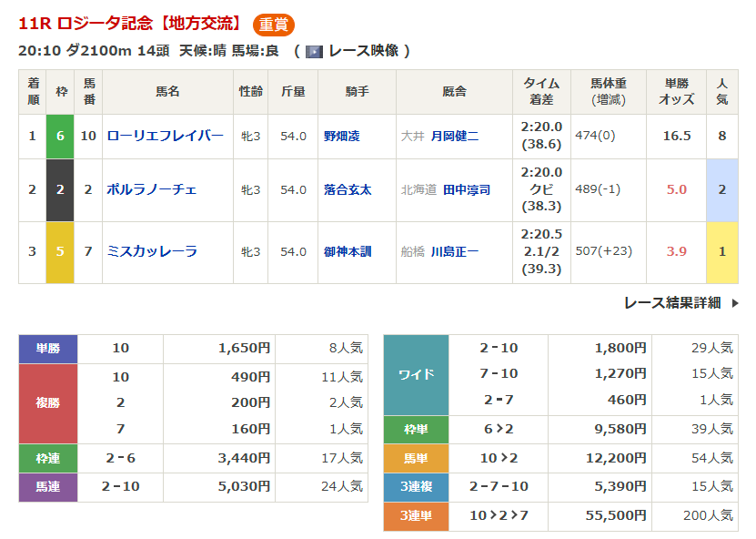Click the orange 3連単 payout label
This screenshot has height=539, width=756.
pyautogui.click(x=416, y=516)
